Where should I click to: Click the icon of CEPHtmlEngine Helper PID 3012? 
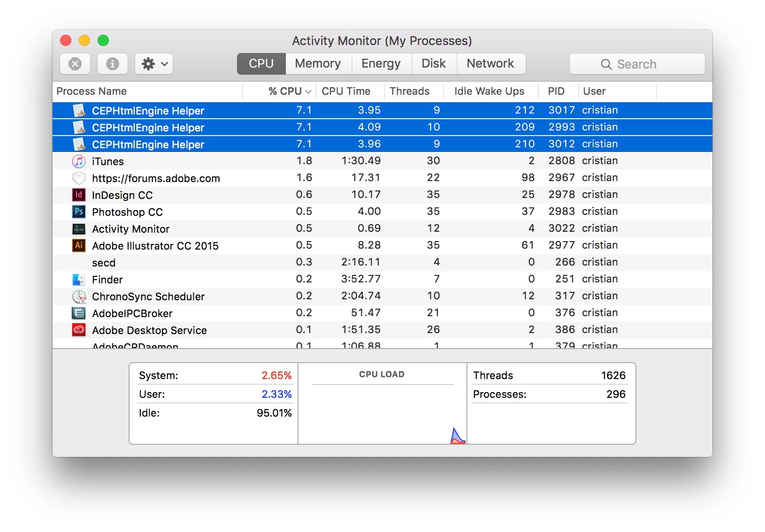[79, 144]
